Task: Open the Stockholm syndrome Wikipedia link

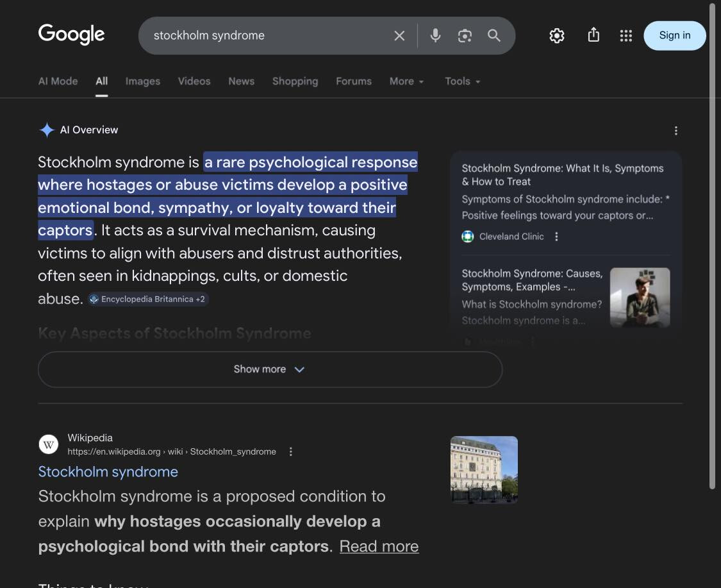Action: tap(108, 472)
